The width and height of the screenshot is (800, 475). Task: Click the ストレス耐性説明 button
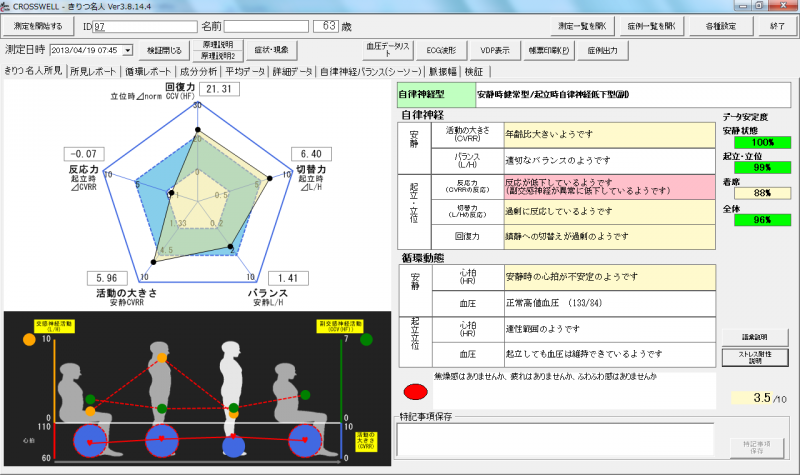point(755,356)
